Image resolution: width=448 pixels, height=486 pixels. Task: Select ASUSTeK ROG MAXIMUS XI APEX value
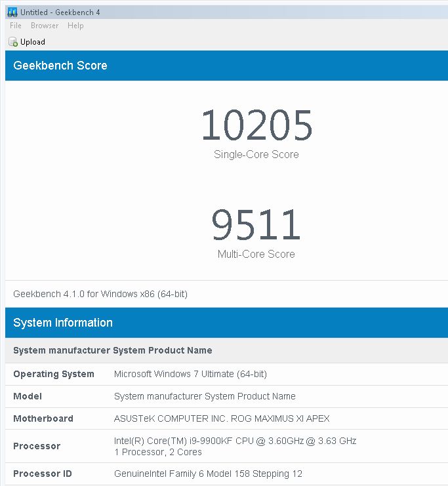(222, 418)
